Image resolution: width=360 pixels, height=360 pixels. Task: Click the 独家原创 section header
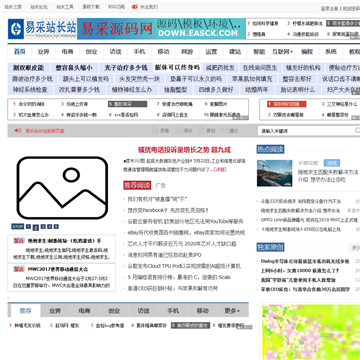(x=270, y=247)
